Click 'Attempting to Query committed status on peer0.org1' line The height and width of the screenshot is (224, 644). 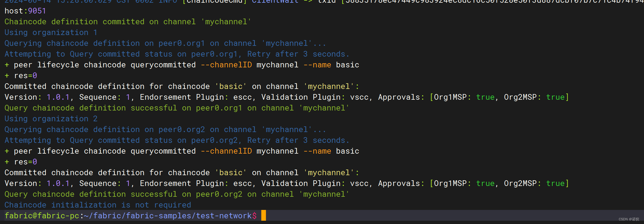click(x=177, y=54)
